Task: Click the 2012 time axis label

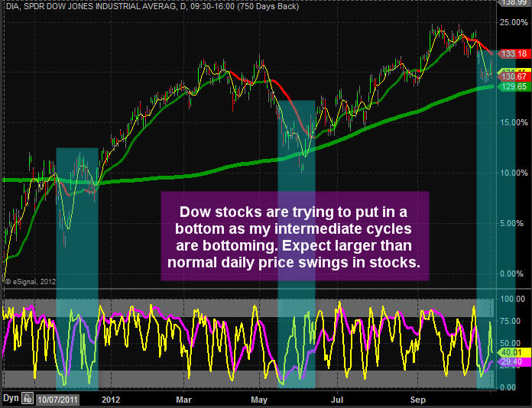Action: pos(111,400)
